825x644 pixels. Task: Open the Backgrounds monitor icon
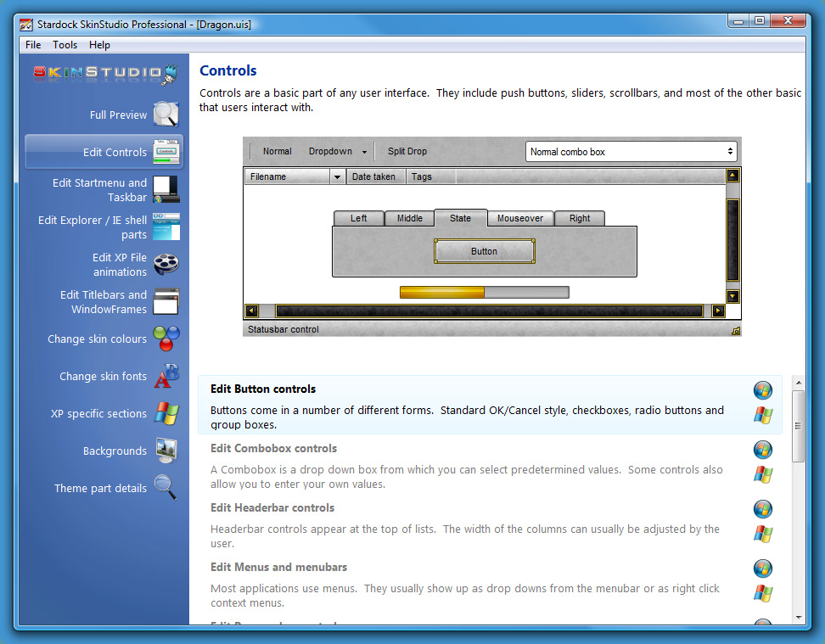(166, 451)
